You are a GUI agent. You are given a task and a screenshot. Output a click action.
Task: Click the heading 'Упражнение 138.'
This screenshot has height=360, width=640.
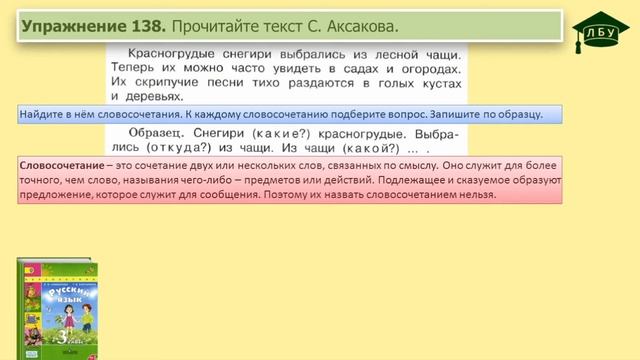[x=93, y=26]
